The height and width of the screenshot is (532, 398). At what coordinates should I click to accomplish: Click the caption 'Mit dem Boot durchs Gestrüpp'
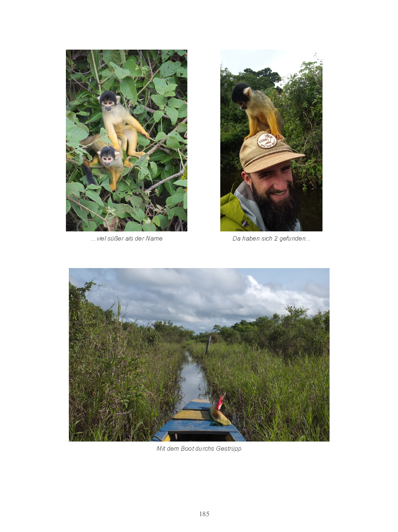(x=199, y=449)
